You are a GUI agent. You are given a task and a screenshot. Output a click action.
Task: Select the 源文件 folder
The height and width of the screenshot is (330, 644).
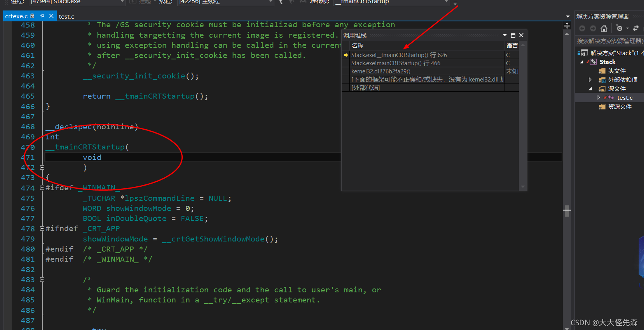[617, 89]
